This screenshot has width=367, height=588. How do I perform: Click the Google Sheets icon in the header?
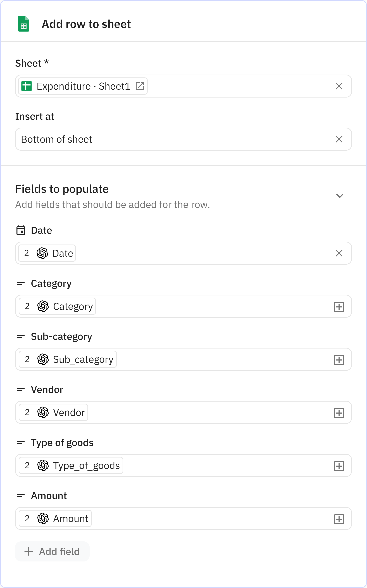[23, 23]
